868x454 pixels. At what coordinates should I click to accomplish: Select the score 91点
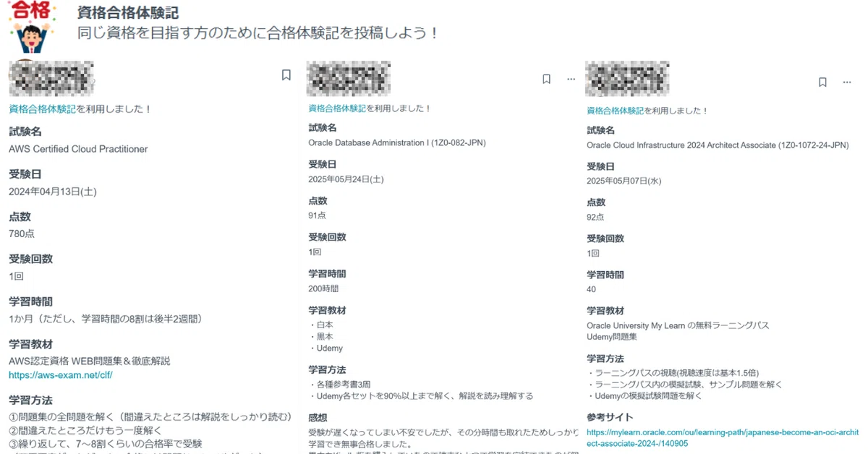[x=317, y=215]
